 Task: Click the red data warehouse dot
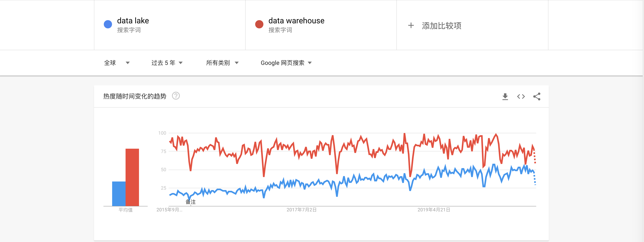point(259,24)
